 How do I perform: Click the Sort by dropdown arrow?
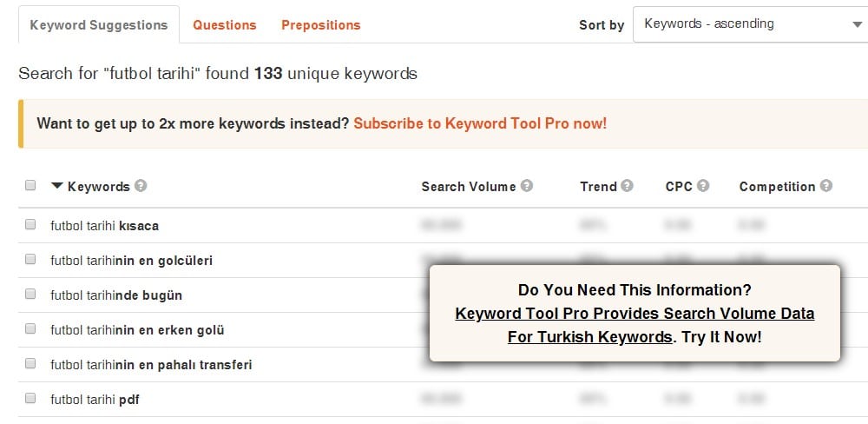pyautogui.click(x=857, y=24)
